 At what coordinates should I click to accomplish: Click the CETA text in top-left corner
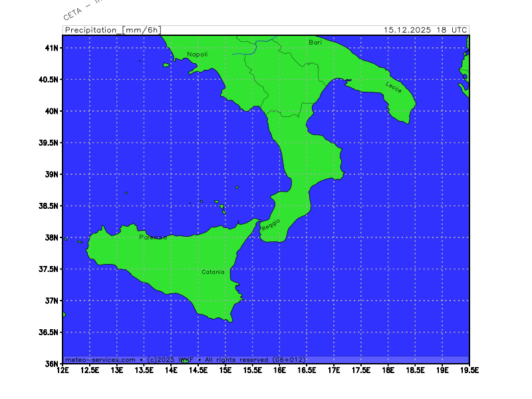[73, 13]
